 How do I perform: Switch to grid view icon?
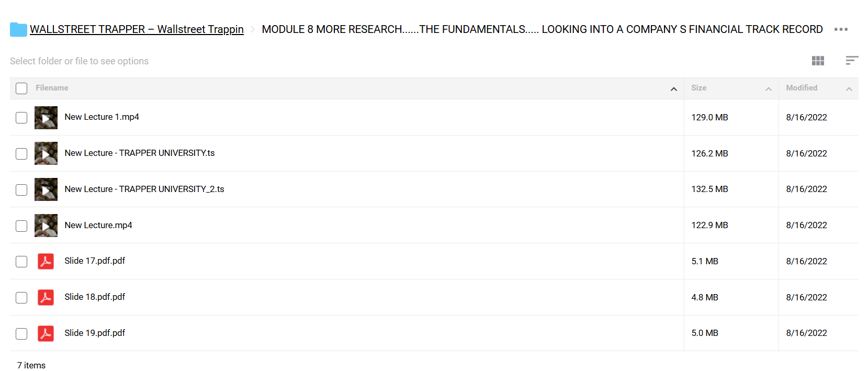point(818,61)
